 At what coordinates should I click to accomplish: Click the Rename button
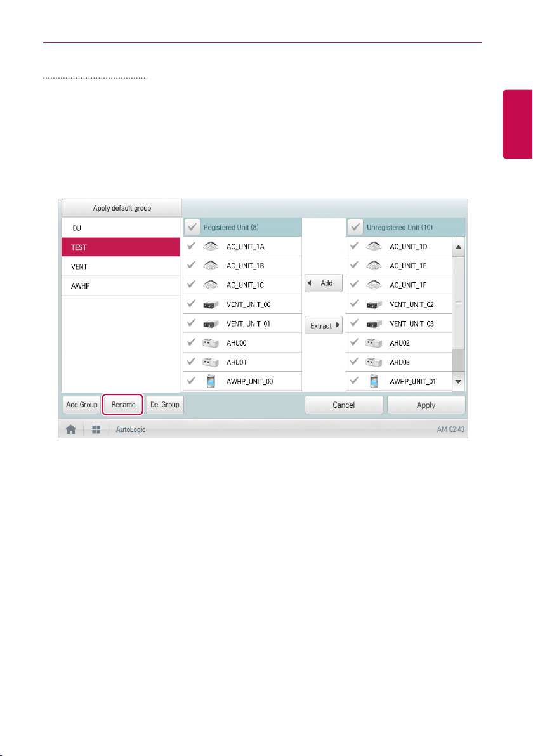(x=123, y=405)
